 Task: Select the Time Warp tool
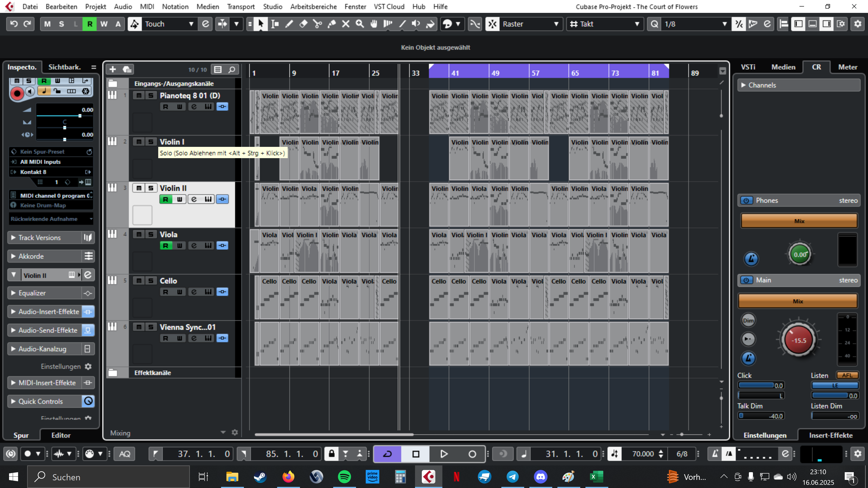tap(388, 24)
